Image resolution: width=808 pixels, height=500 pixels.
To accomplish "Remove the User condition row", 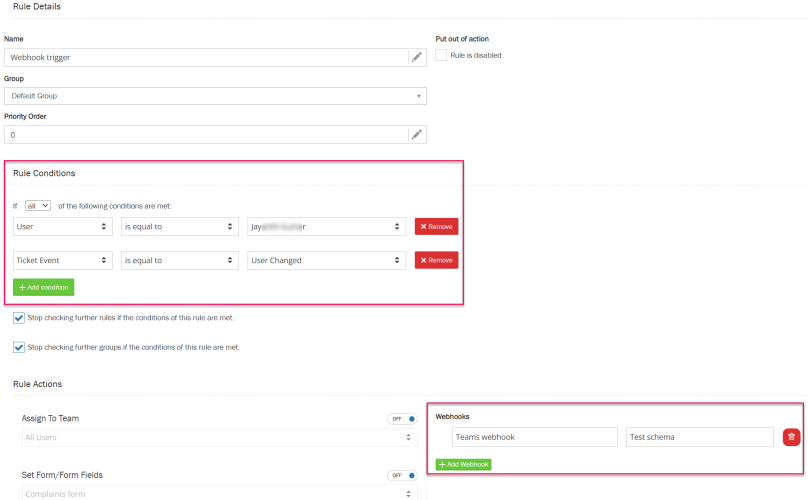I will 436,227.
